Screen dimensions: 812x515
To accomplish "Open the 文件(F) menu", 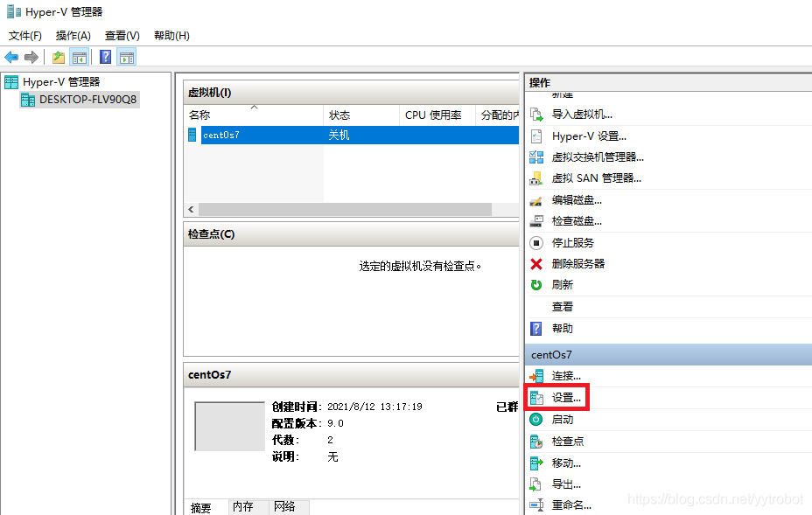I will [x=24, y=36].
